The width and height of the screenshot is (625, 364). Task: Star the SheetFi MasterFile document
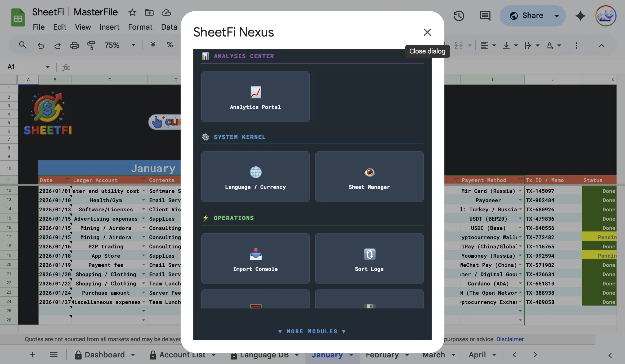click(x=132, y=12)
